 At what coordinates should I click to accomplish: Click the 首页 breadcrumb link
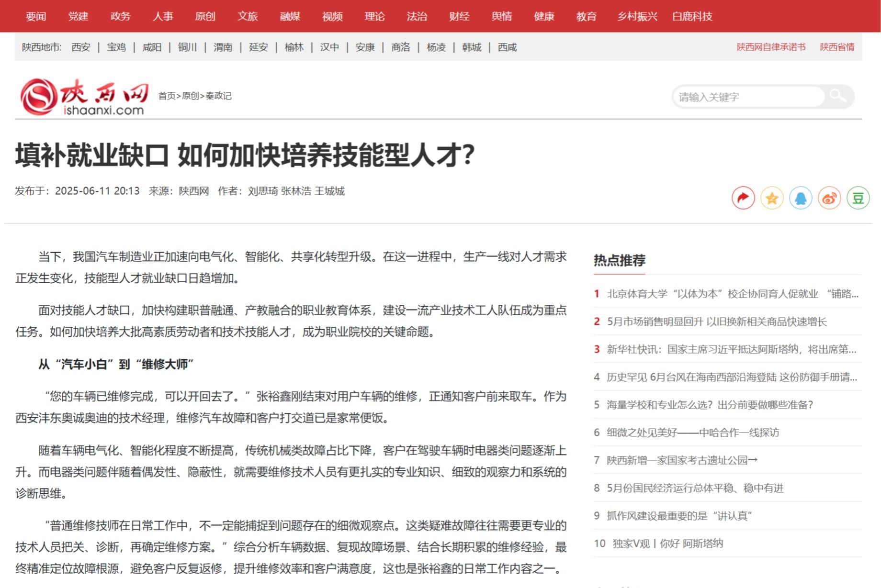click(x=167, y=96)
